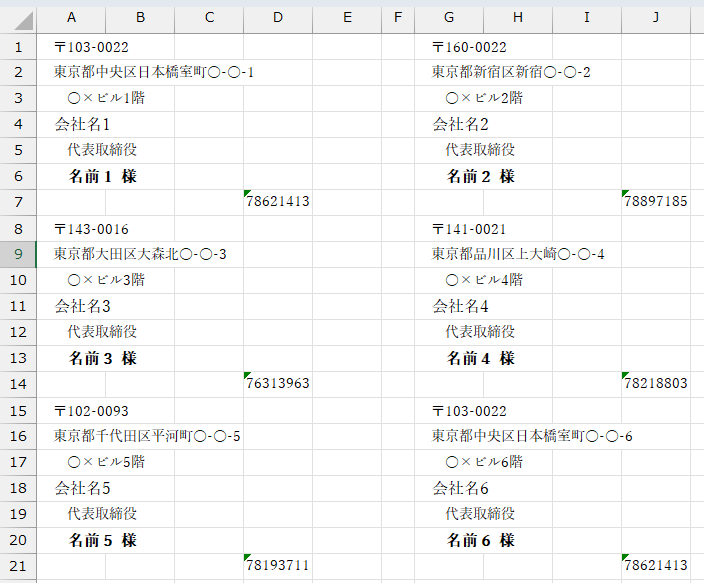Click the bold 名前 3 様 cell

point(102,358)
